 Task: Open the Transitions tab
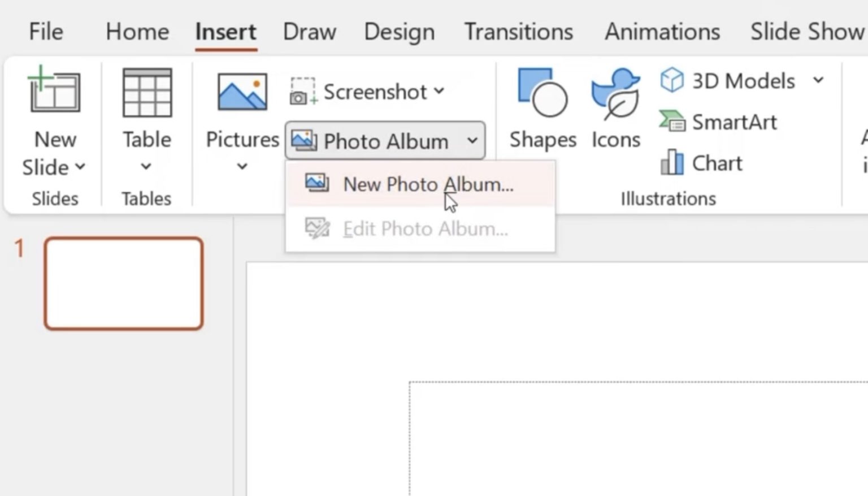point(518,32)
